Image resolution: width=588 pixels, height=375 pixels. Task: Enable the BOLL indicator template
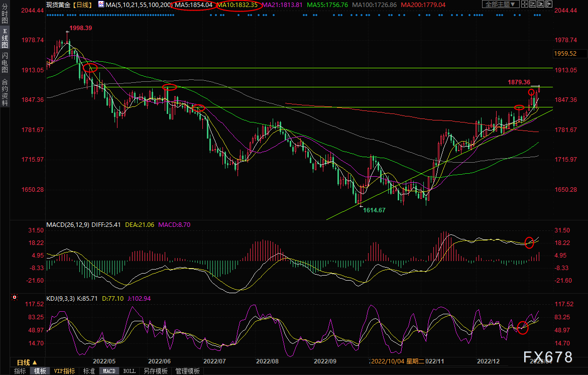[x=129, y=371]
